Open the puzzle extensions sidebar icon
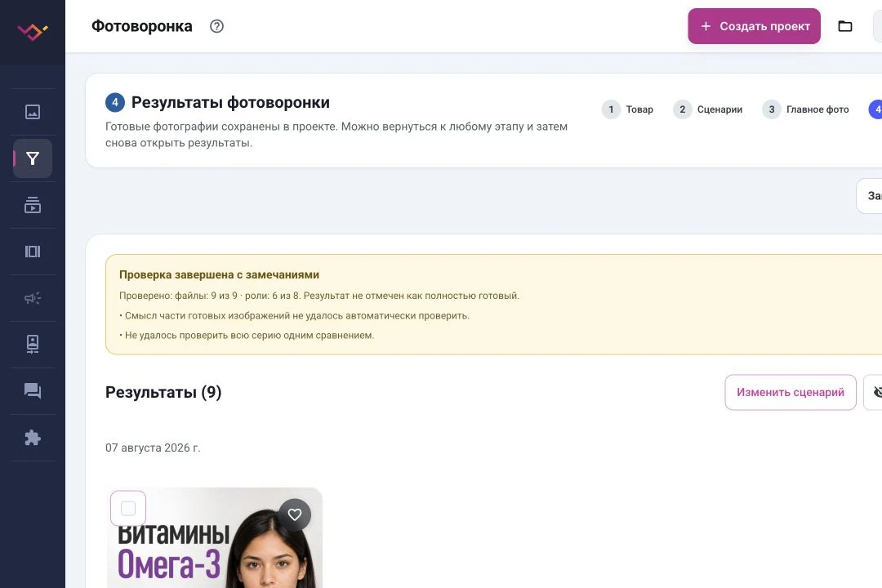This screenshot has height=588, width=882. point(33,438)
